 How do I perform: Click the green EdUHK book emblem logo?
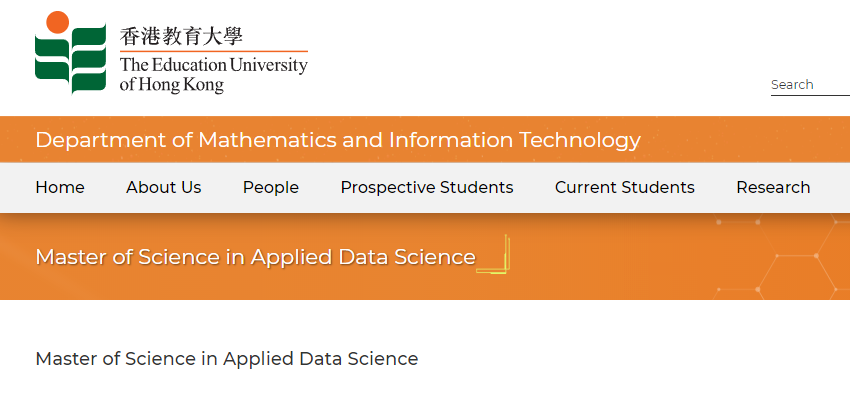click(x=70, y=60)
